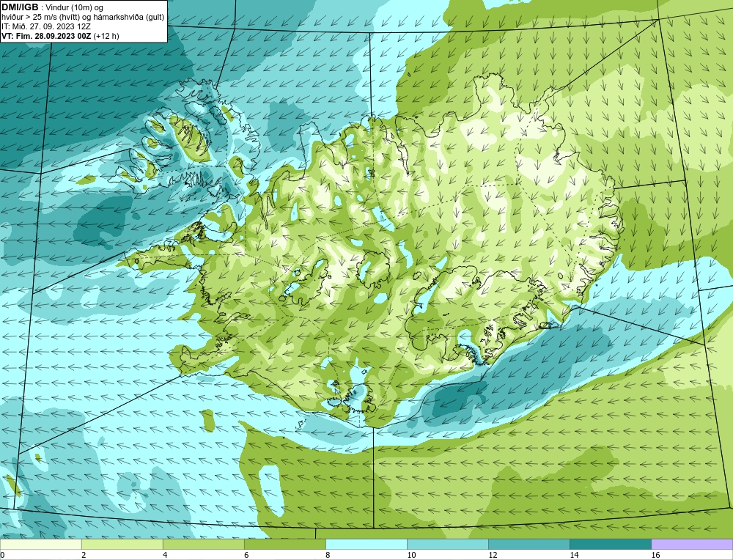Click the 14-16 m/s dark teal swatch

pyautogui.click(x=610, y=544)
